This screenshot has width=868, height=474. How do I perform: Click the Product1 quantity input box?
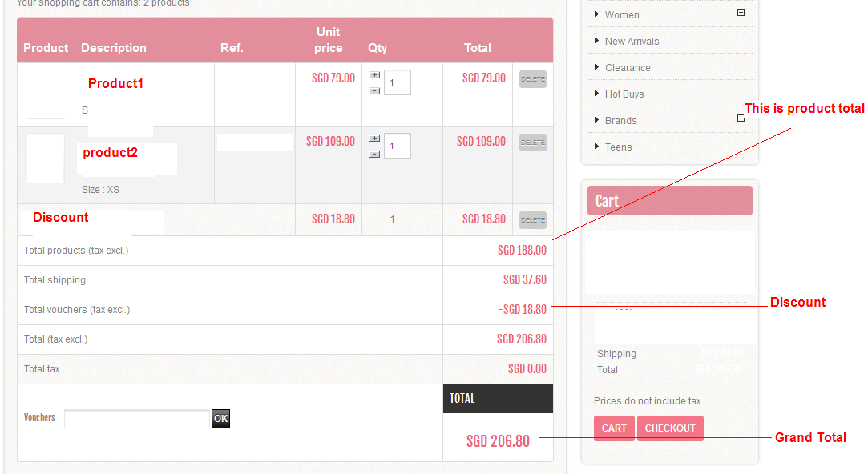(398, 82)
